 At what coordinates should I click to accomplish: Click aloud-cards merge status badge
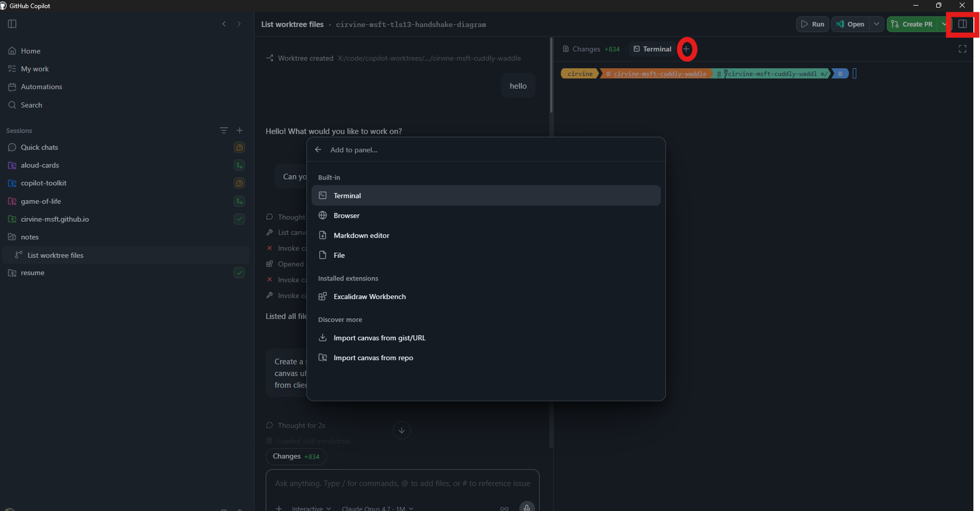[239, 165]
